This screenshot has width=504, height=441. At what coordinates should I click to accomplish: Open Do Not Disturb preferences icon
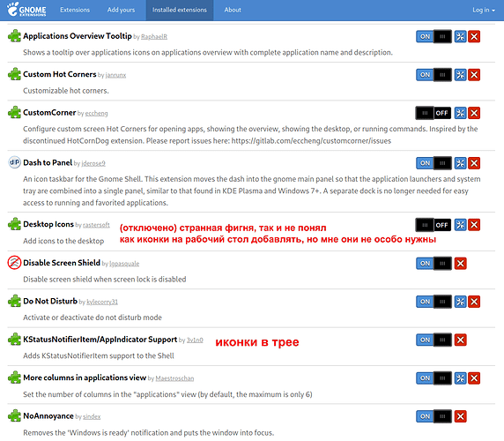(x=460, y=302)
